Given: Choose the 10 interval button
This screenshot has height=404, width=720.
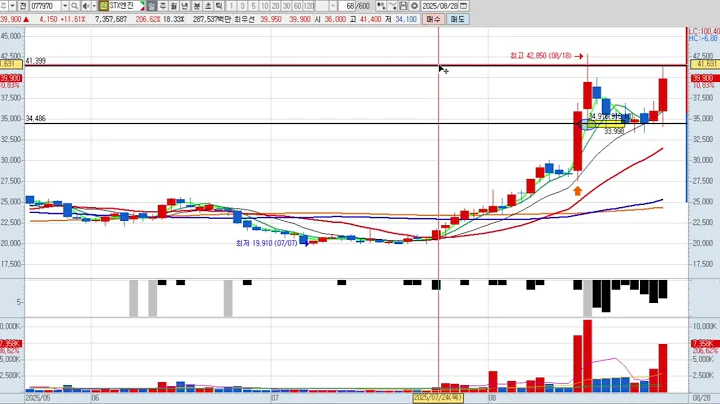Looking at the screenshot, I should [264, 6].
